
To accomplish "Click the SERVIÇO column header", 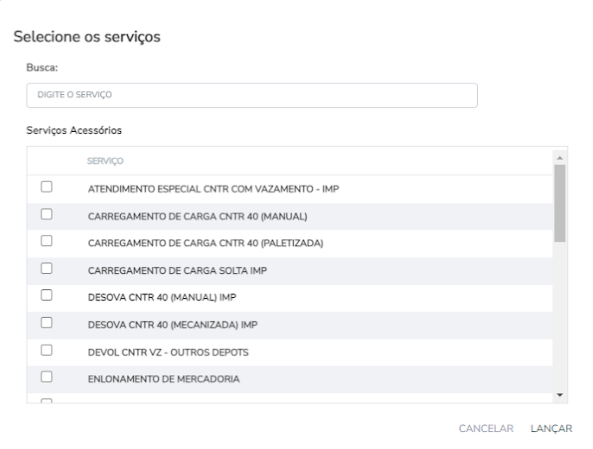I will [105, 161].
